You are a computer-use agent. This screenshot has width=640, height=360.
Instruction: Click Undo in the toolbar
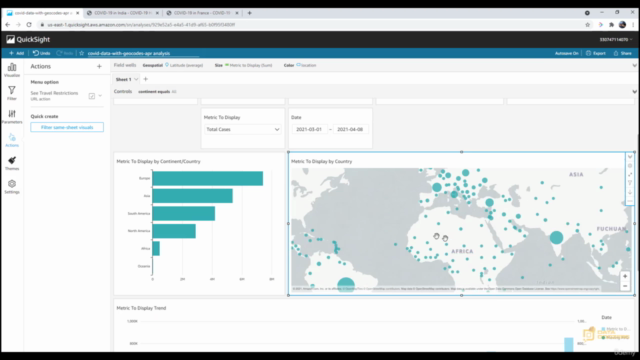41,53
